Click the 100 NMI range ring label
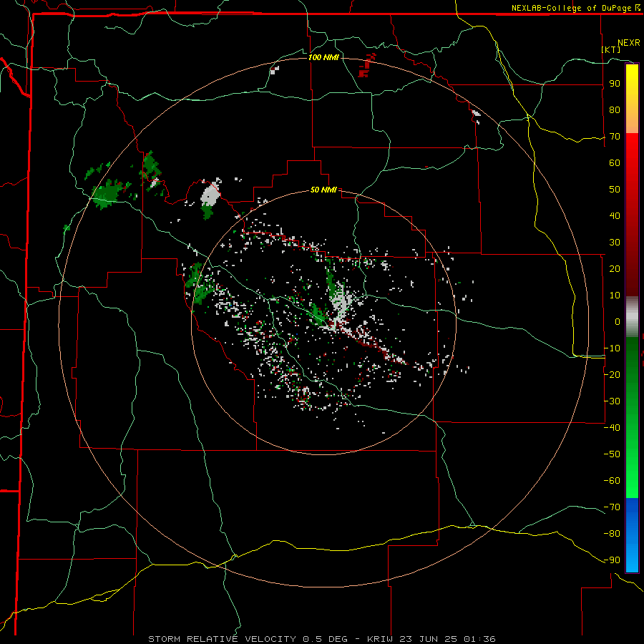The image size is (644, 644). click(x=323, y=57)
